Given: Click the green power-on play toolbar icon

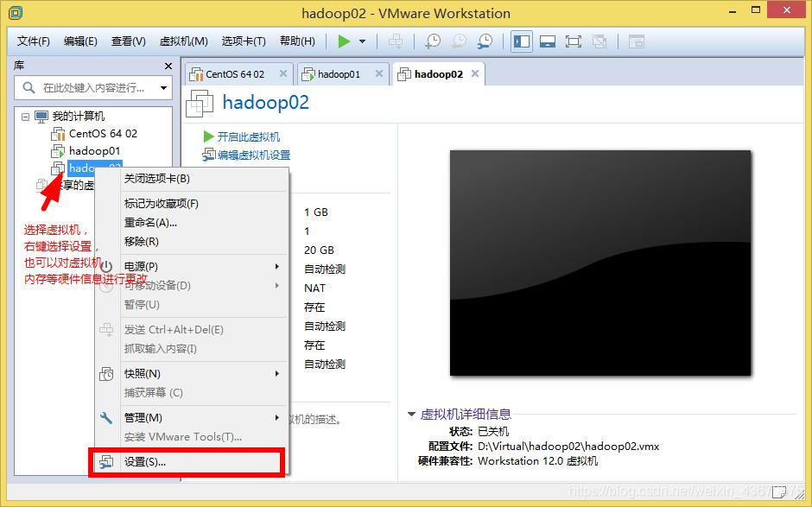Looking at the screenshot, I should [x=344, y=41].
